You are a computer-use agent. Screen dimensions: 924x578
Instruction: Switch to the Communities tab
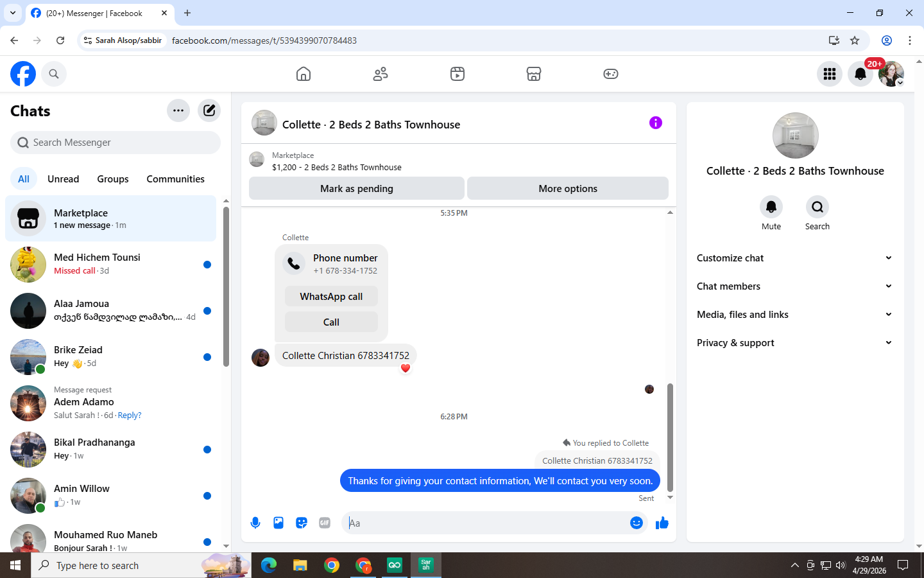[175, 179]
